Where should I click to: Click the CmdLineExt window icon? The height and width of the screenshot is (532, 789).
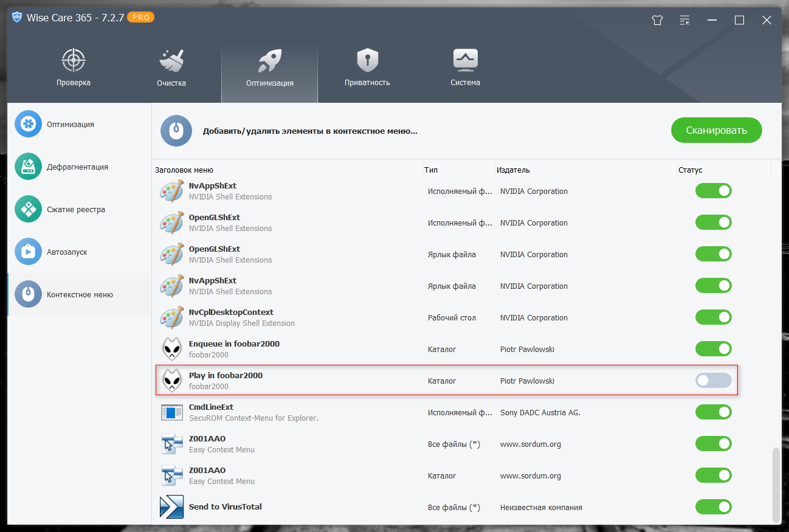[x=172, y=412]
